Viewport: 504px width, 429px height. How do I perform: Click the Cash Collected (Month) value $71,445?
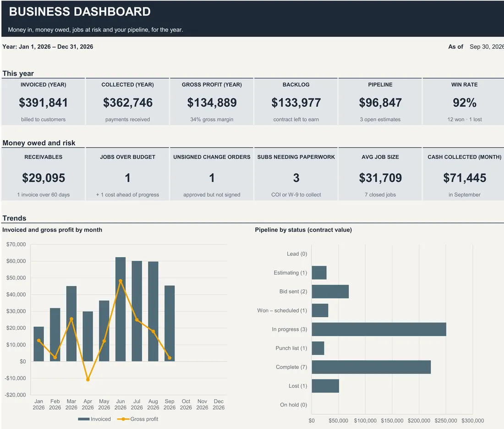pos(465,178)
